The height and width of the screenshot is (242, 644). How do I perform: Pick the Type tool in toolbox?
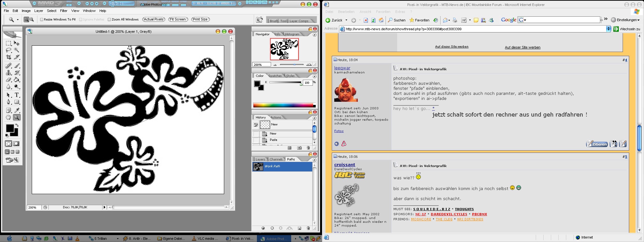[x=17, y=95]
